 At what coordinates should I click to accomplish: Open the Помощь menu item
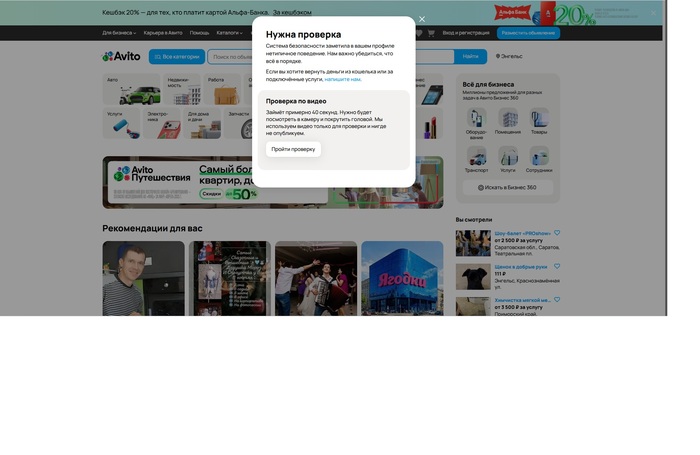pos(200,33)
